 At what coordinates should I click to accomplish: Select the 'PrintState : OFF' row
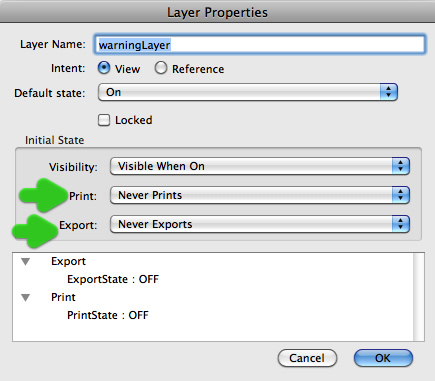coord(108,315)
